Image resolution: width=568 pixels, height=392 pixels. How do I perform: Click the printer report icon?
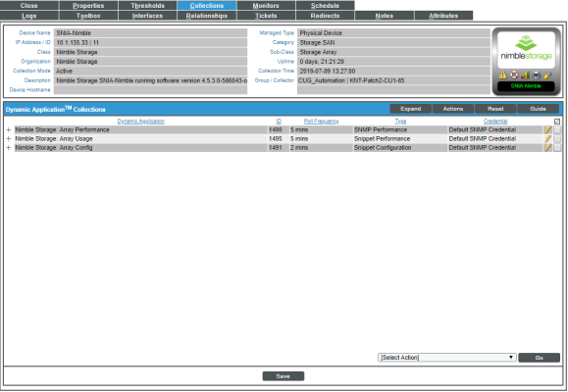[537, 75]
